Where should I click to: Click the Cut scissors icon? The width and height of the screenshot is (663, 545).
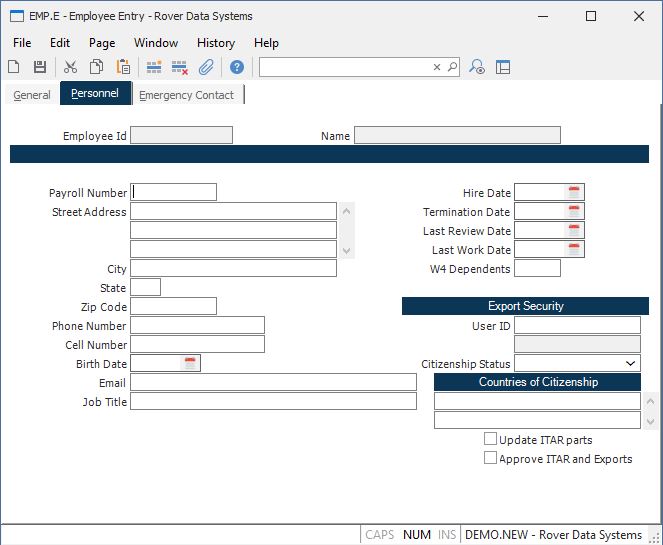[x=70, y=67]
